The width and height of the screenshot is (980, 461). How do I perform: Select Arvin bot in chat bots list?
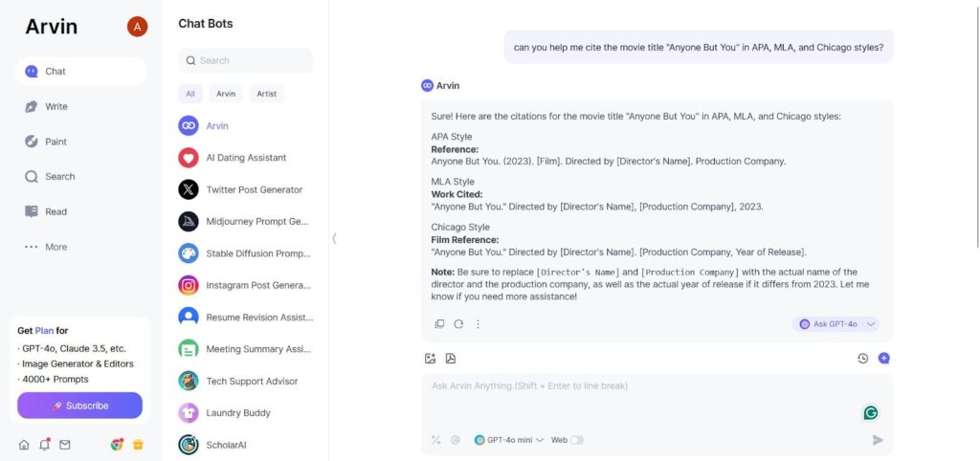click(x=246, y=125)
